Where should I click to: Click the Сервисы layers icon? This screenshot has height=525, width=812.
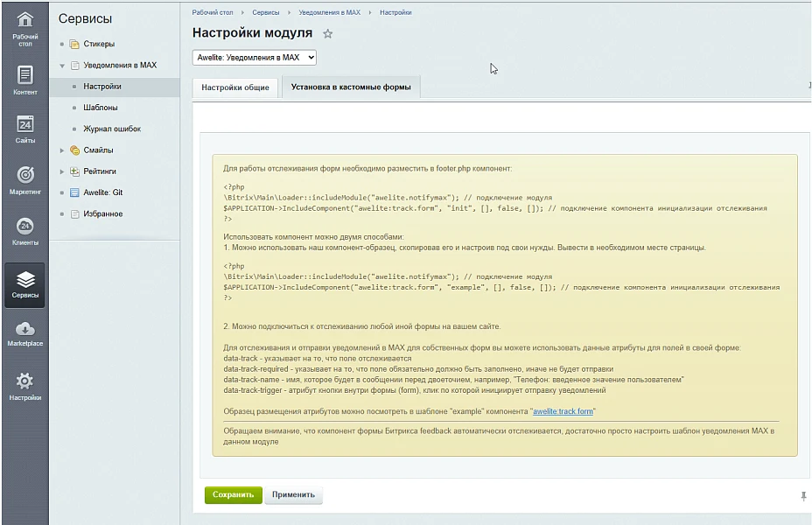(24, 280)
